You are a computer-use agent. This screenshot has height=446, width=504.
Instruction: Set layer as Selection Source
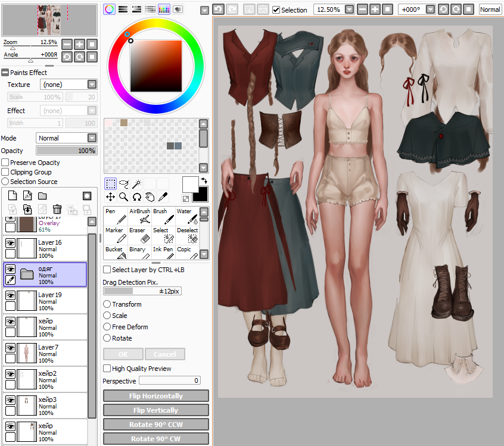[x=5, y=182]
